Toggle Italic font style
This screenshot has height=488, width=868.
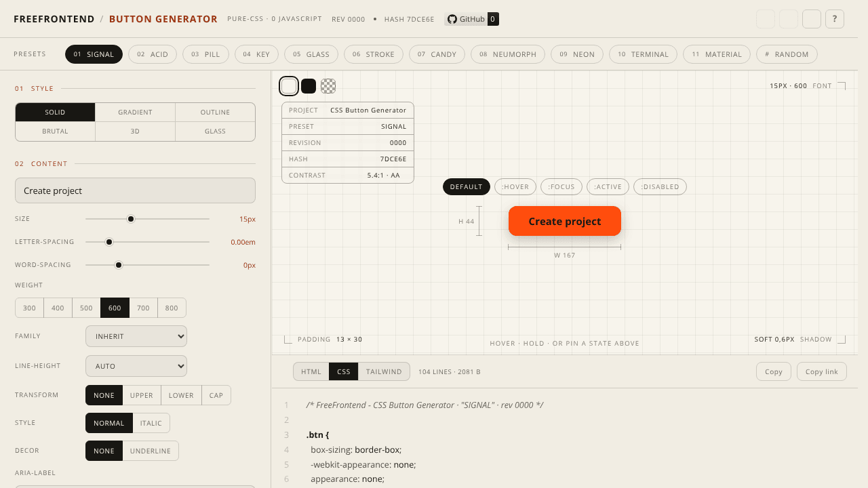(x=151, y=423)
